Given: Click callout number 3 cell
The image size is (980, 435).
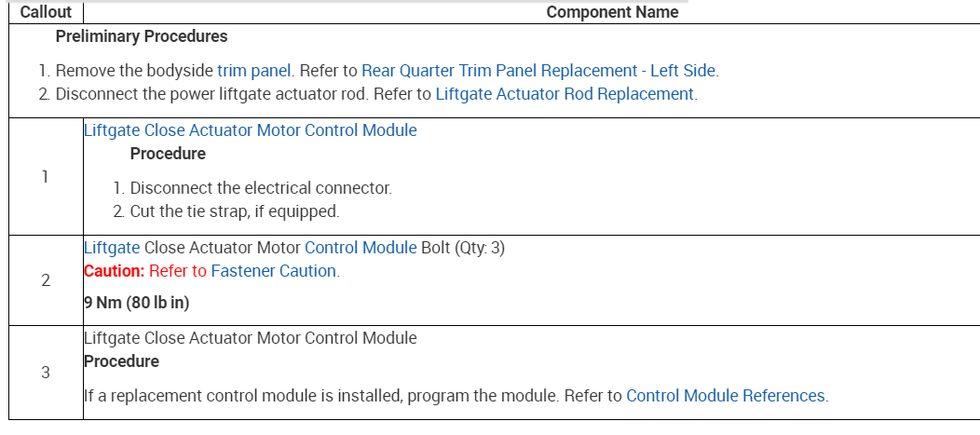Looking at the screenshot, I should (x=45, y=373).
